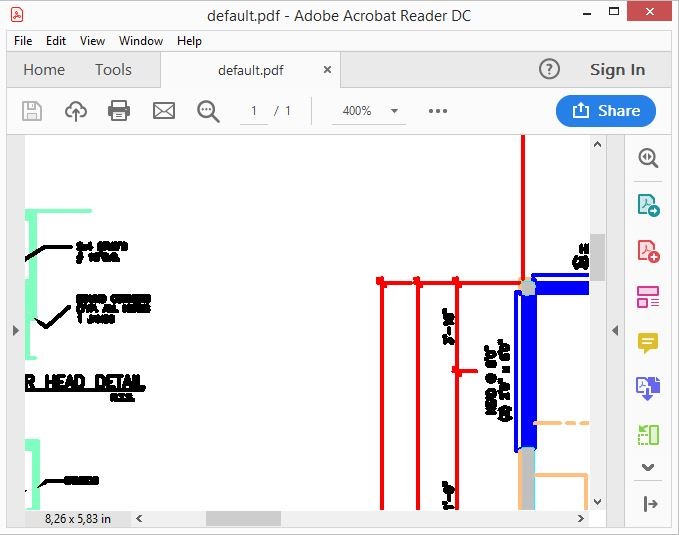679x535 pixels.
Task: Click the HEAD DETAIL drawing title
Action: click(x=94, y=383)
